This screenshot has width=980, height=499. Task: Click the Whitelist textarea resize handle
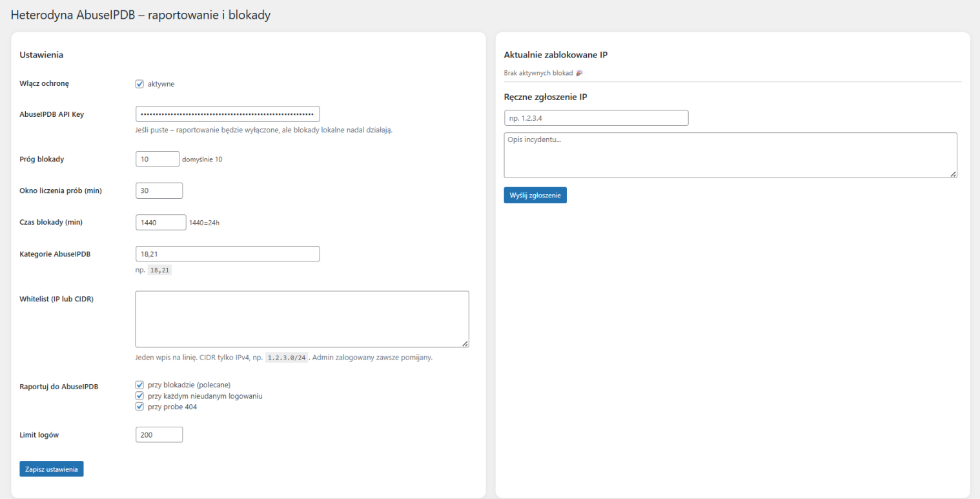point(465,344)
